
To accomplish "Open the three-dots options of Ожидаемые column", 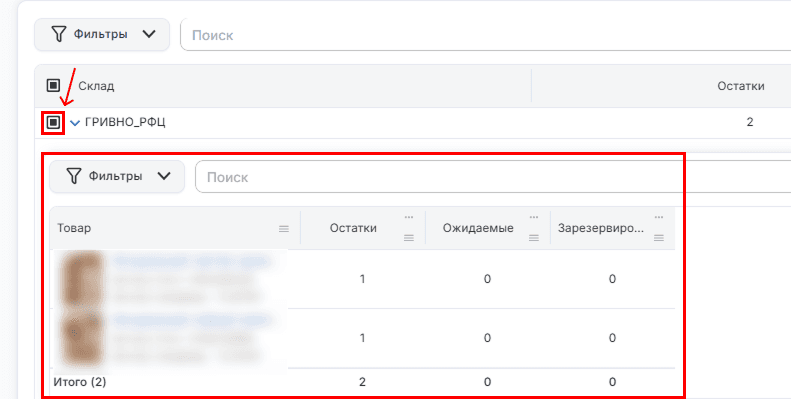I will click(x=534, y=217).
